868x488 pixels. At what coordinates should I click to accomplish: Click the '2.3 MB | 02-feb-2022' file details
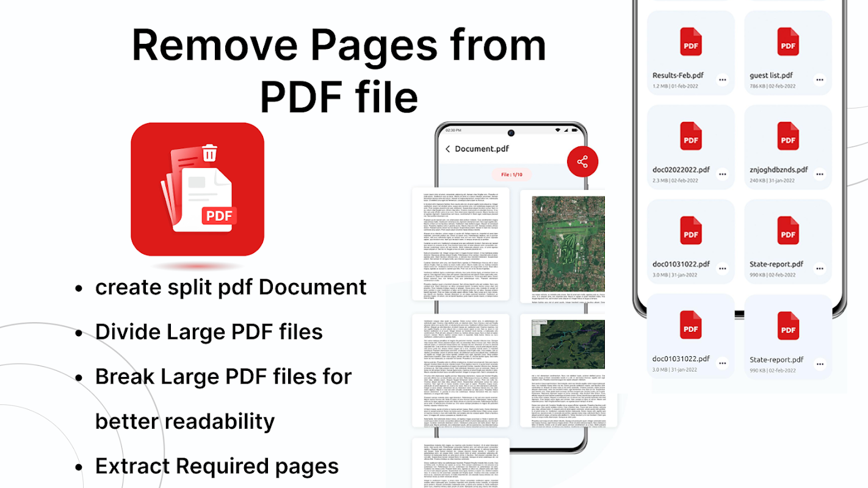[x=676, y=181]
